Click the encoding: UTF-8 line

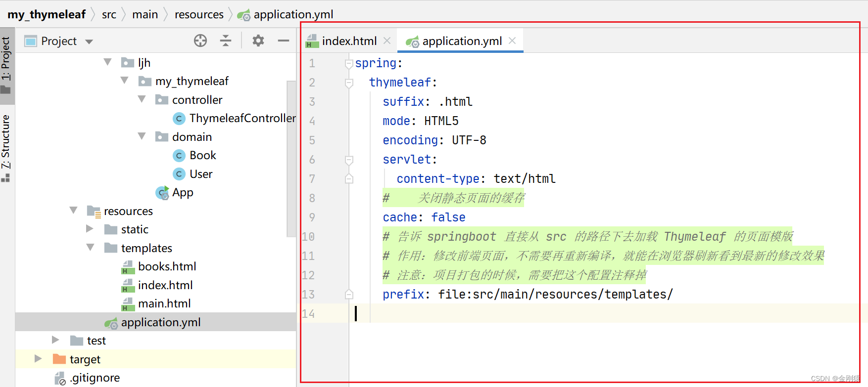[434, 140]
